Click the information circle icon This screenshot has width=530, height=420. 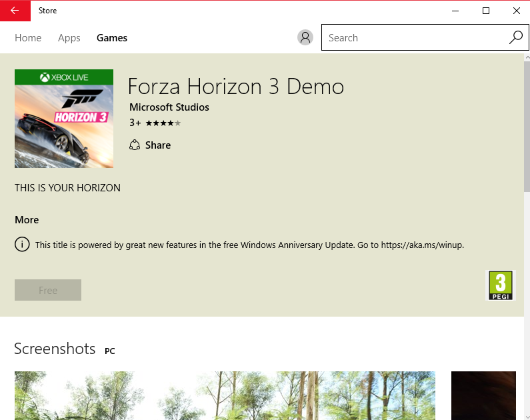(x=22, y=244)
